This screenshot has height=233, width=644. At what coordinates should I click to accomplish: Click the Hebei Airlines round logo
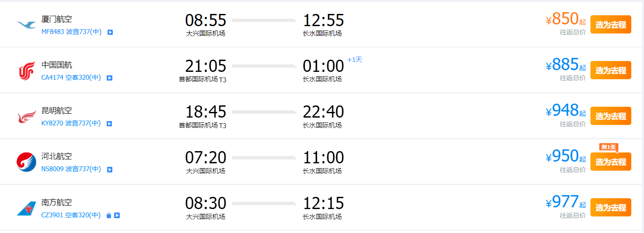pos(26,162)
